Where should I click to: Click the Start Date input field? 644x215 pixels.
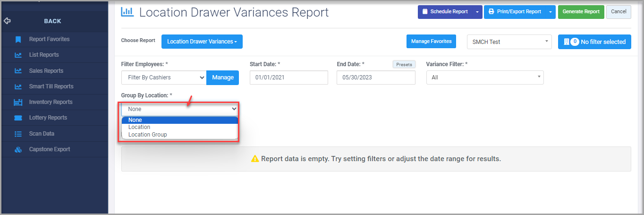[288, 77]
